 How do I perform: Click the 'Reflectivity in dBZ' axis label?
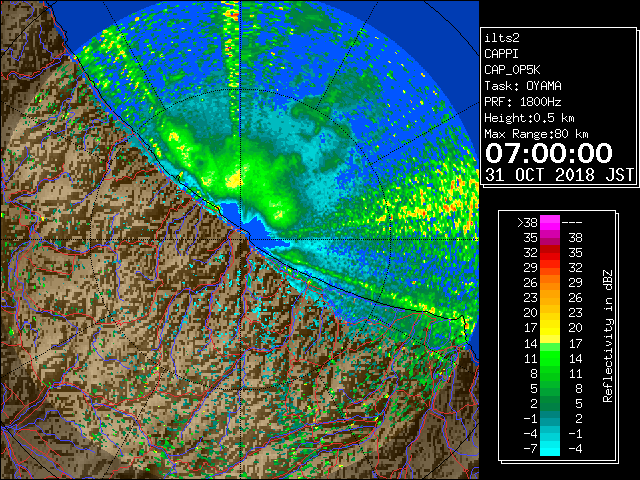(608, 336)
